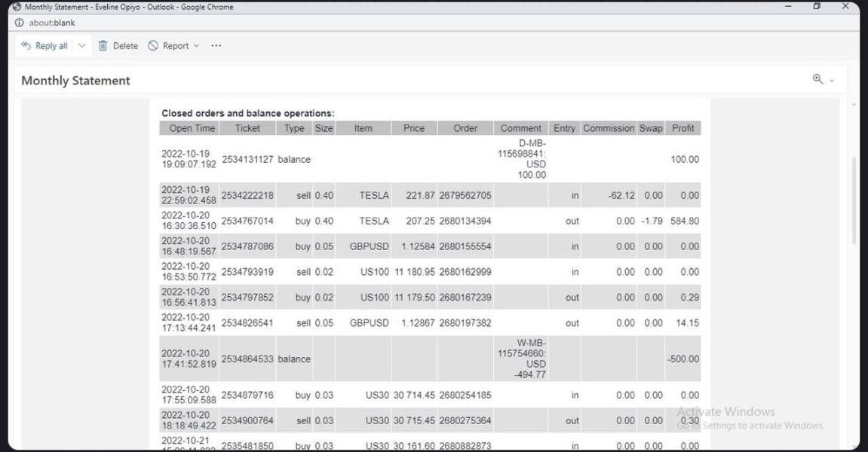
Task: Click the commission value -62.12
Action: 621,195
